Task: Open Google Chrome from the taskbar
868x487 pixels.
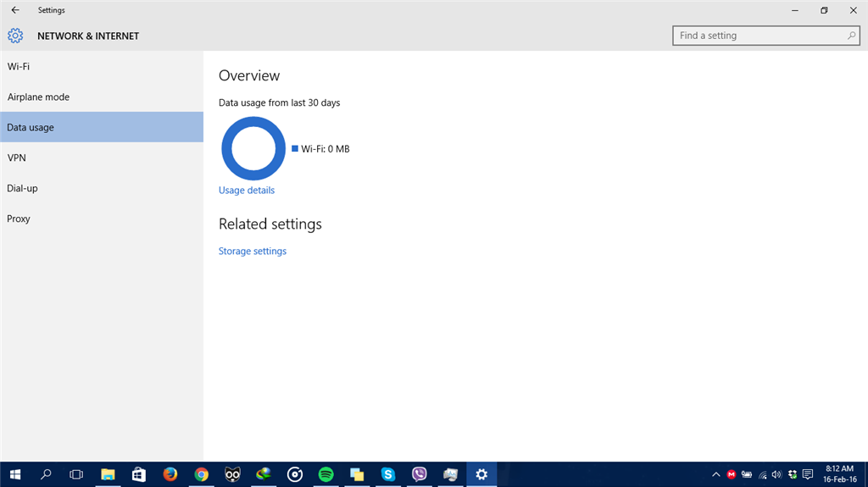Action: coord(202,474)
